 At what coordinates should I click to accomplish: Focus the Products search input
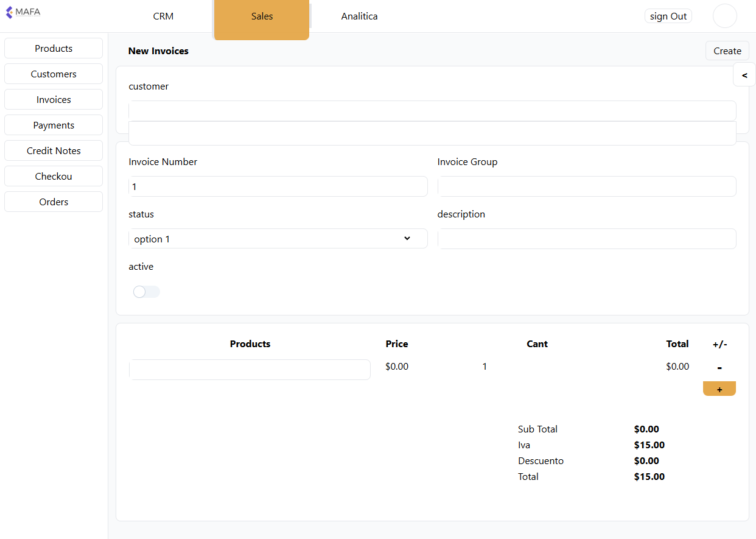[x=250, y=370]
